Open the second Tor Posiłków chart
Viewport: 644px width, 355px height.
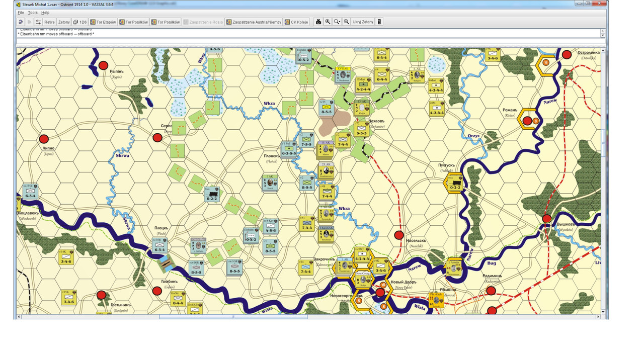pos(166,22)
